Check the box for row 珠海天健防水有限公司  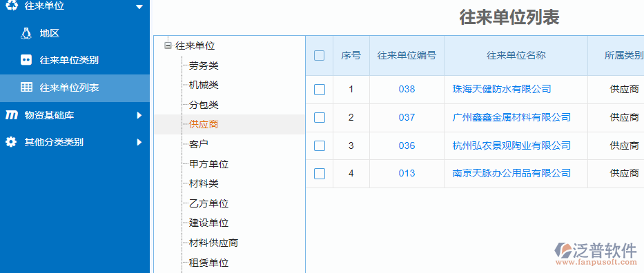319,89
